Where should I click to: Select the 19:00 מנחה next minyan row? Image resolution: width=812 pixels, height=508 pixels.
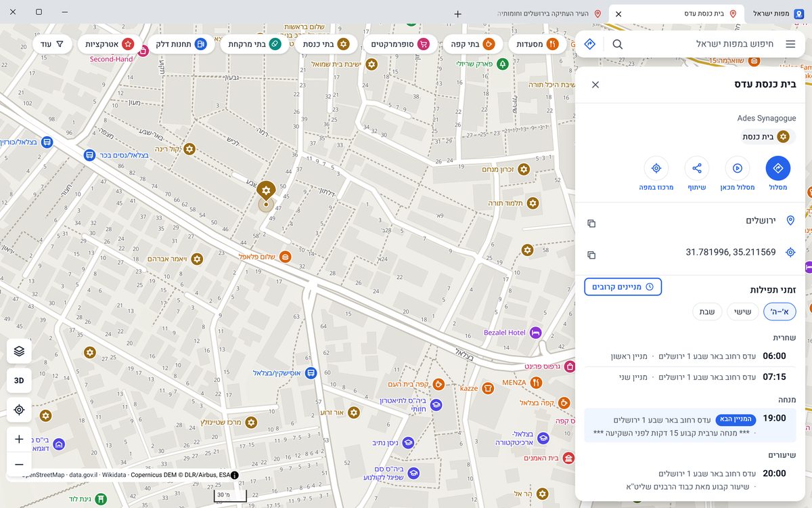[x=690, y=425]
